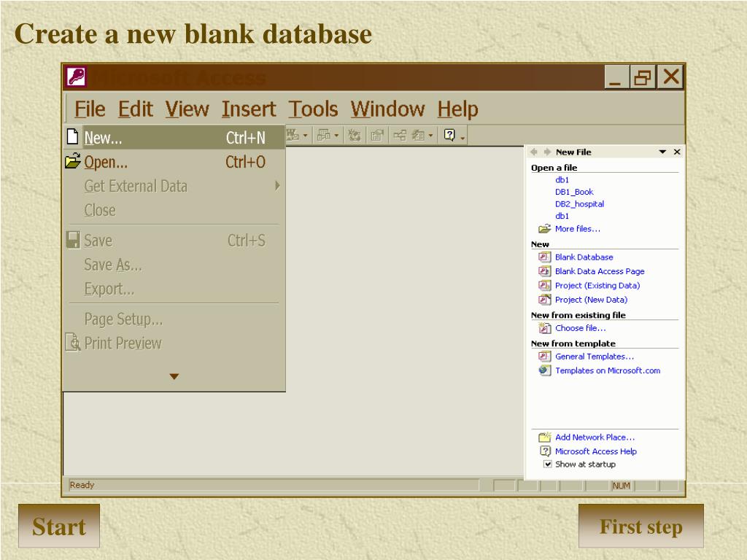Click the open-folder icon beside More files

544,229
